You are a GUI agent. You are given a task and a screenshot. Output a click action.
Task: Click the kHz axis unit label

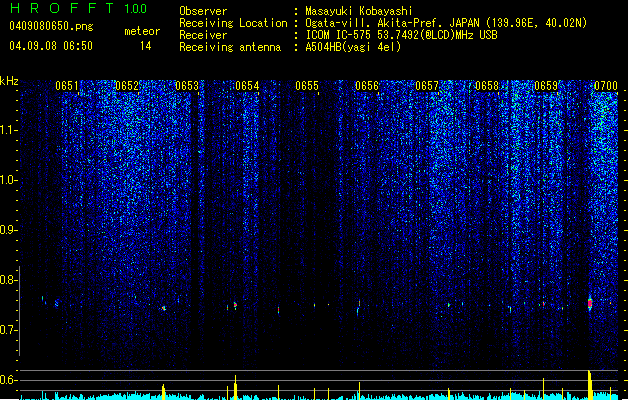click(x=9, y=81)
